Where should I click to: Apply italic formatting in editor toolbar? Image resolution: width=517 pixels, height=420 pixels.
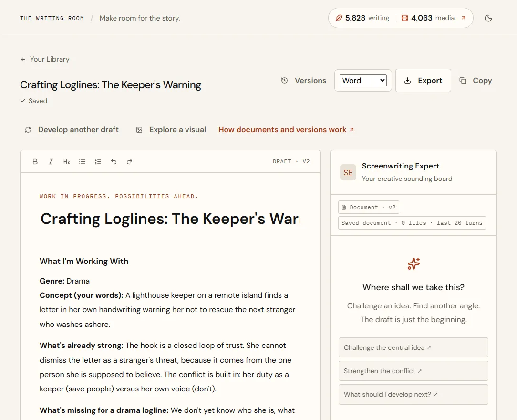51,161
